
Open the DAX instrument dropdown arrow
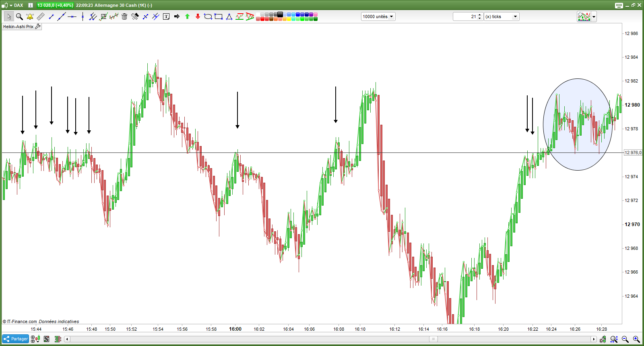pos(11,5)
